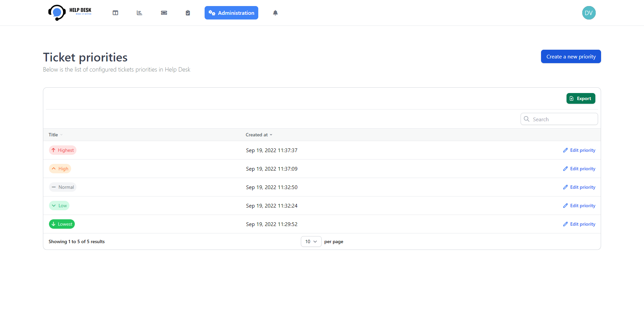
Task: Open the board columns icon in the navbar
Action: (115, 13)
